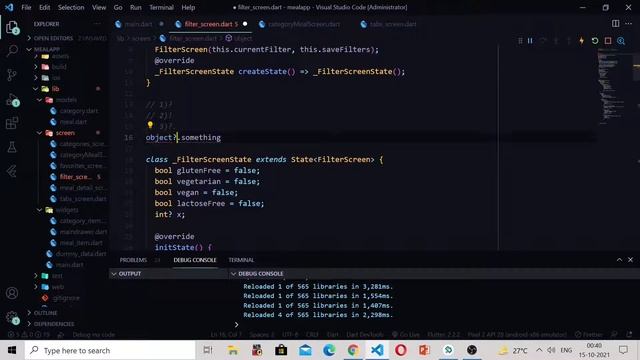
Task: Click the Go Live status bar button
Action: click(406, 335)
